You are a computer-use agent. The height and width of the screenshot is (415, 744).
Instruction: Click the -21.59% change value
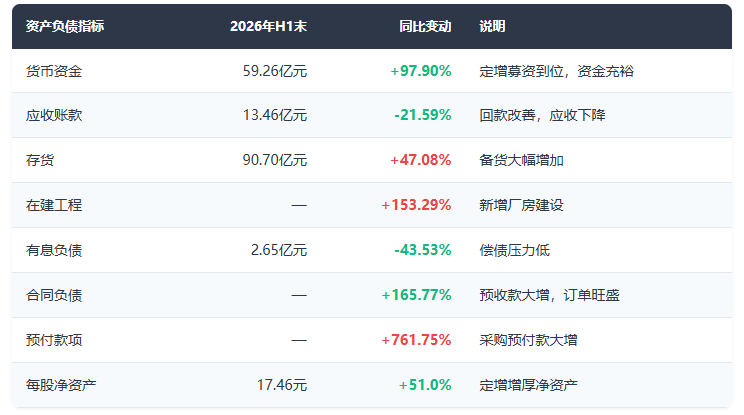point(423,115)
